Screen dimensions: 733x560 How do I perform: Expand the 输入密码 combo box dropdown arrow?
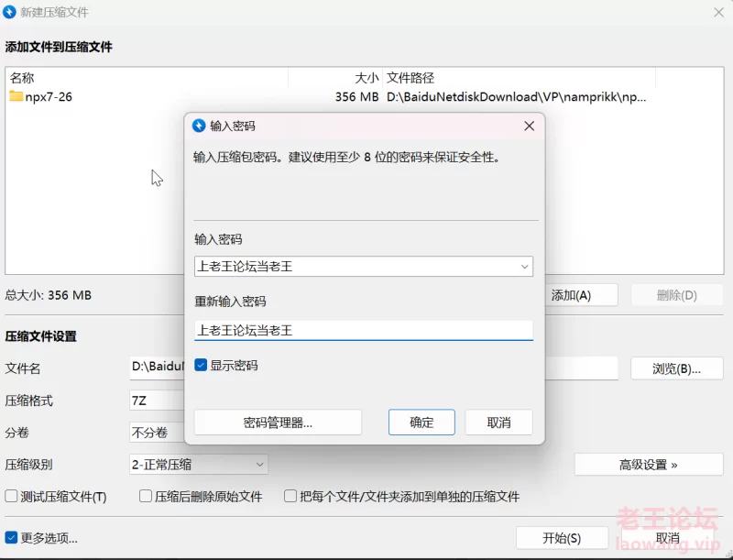524,267
